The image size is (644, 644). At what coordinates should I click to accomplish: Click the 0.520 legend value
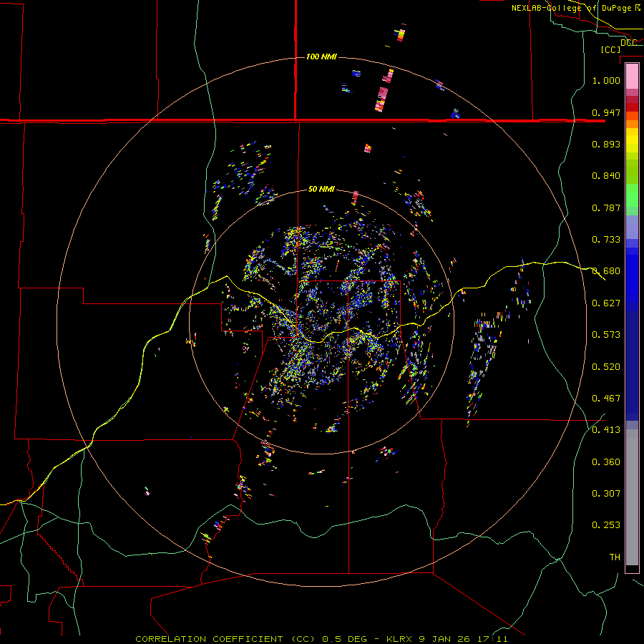click(x=606, y=367)
